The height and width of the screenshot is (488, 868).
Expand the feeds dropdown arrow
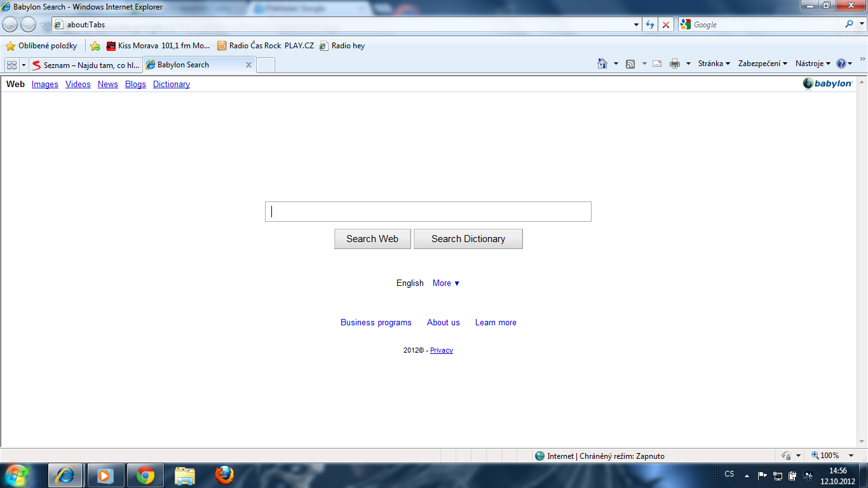(x=644, y=64)
